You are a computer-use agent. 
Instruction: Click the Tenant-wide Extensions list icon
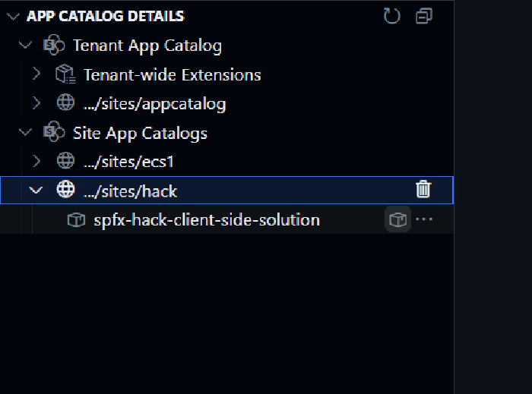[x=65, y=74]
